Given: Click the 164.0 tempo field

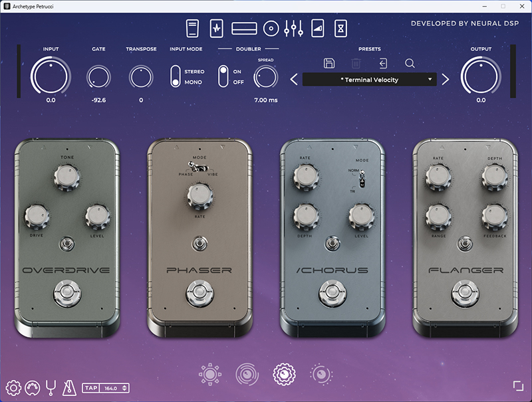Looking at the screenshot, I should point(110,389).
